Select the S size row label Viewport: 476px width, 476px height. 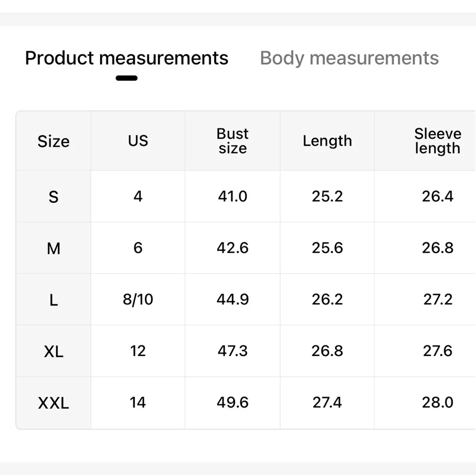click(53, 197)
